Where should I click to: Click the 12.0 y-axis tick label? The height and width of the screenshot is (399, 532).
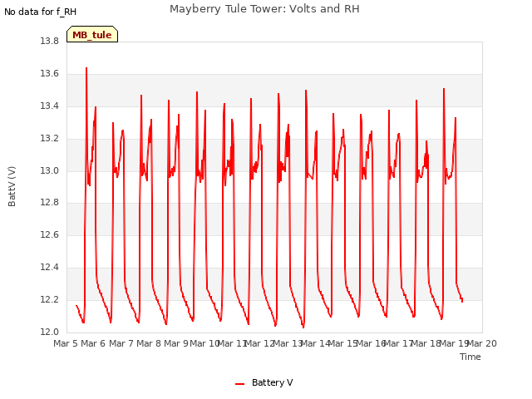tap(50, 332)
